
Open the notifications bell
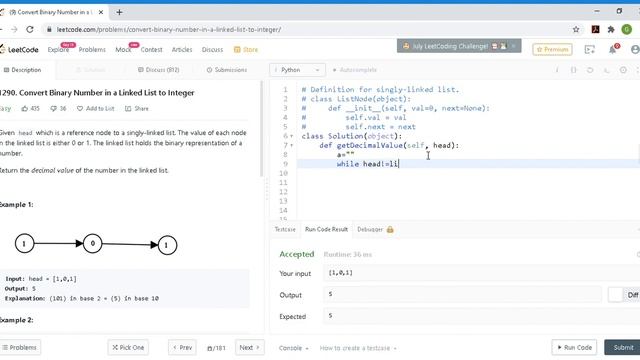click(613, 49)
